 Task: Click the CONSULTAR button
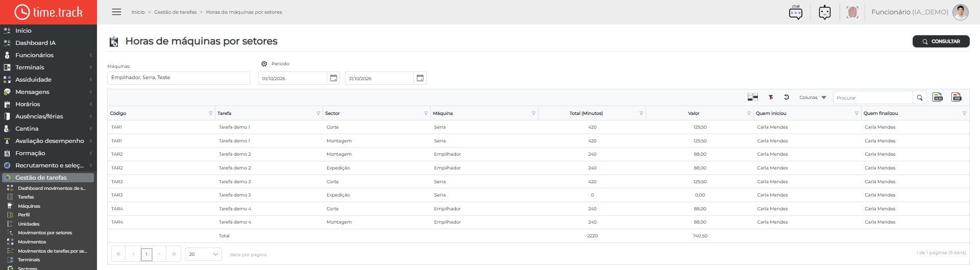coord(941,41)
